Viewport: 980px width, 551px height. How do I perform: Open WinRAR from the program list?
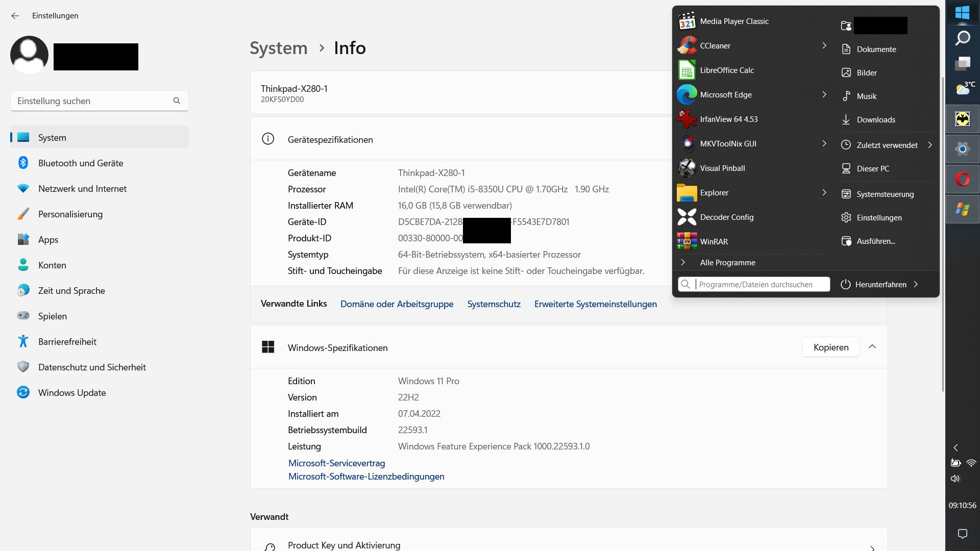[714, 242]
